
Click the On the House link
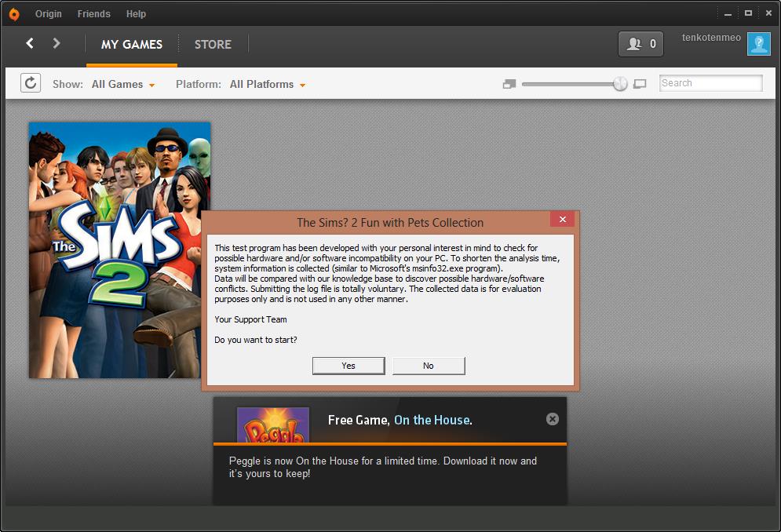click(x=432, y=420)
